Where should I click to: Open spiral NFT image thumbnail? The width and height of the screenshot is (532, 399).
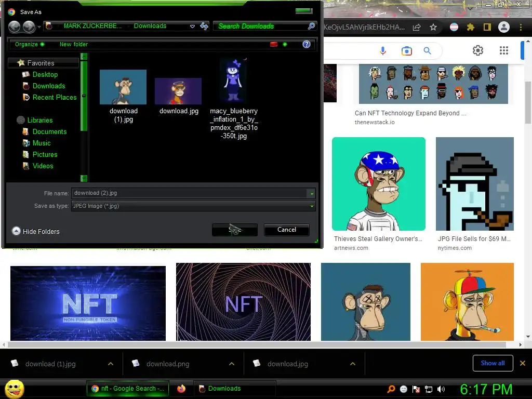click(243, 302)
